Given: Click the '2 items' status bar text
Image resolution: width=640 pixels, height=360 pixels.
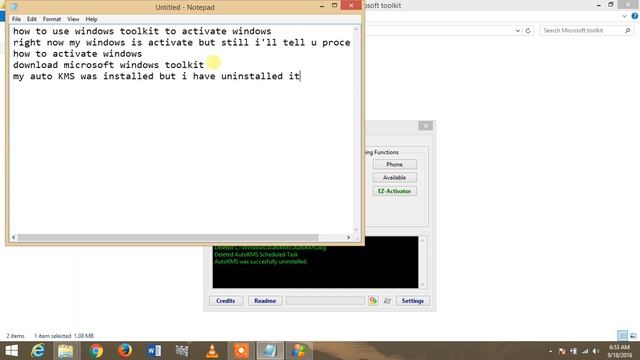Looking at the screenshot, I should pyautogui.click(x=15, y=336).
